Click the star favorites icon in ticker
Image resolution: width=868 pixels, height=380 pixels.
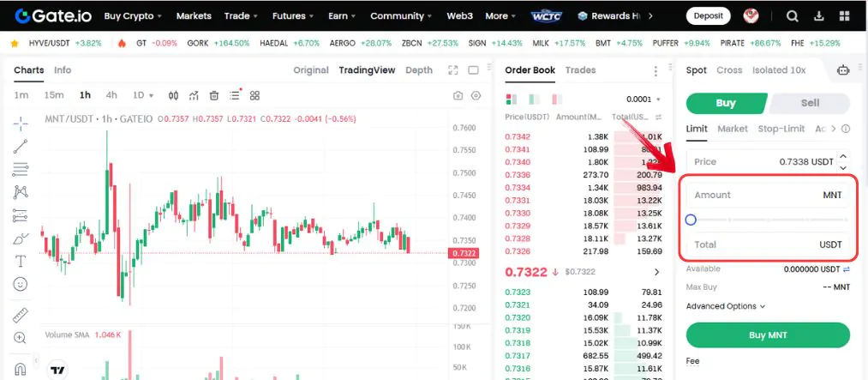[15, 43]
